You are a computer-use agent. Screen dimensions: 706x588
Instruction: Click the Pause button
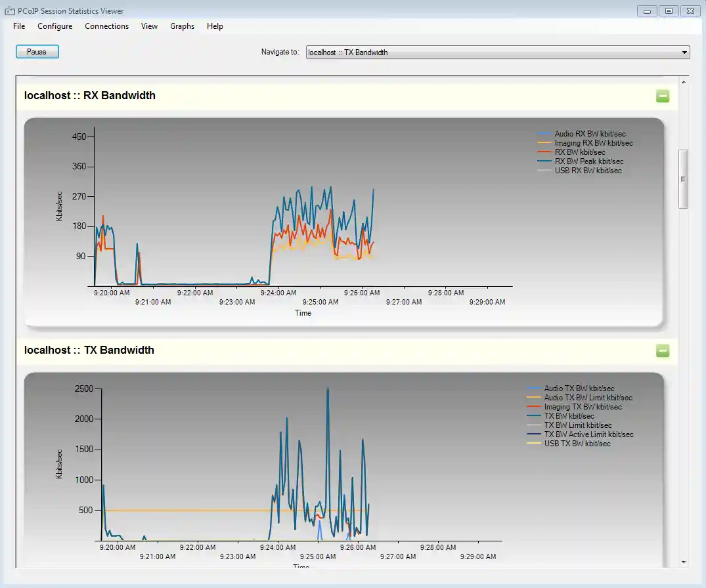coord(37,52)
